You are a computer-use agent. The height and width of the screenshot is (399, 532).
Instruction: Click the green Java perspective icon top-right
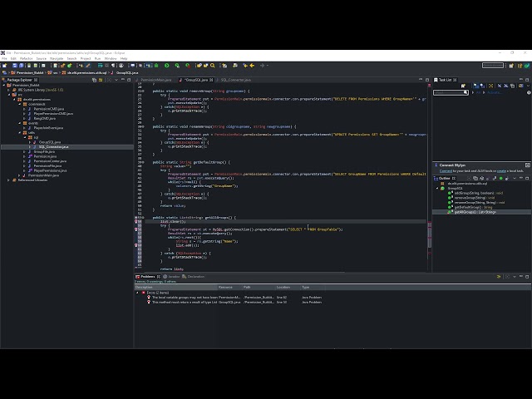click(x=526, y=66)
